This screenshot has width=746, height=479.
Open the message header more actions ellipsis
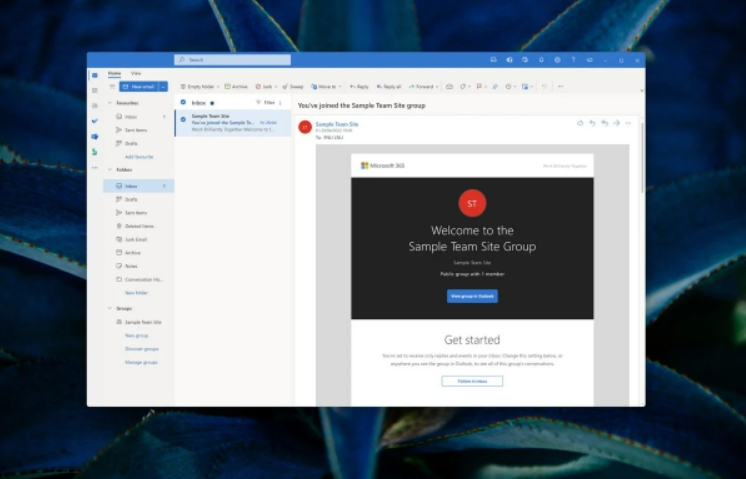click(x=628, y=123)
